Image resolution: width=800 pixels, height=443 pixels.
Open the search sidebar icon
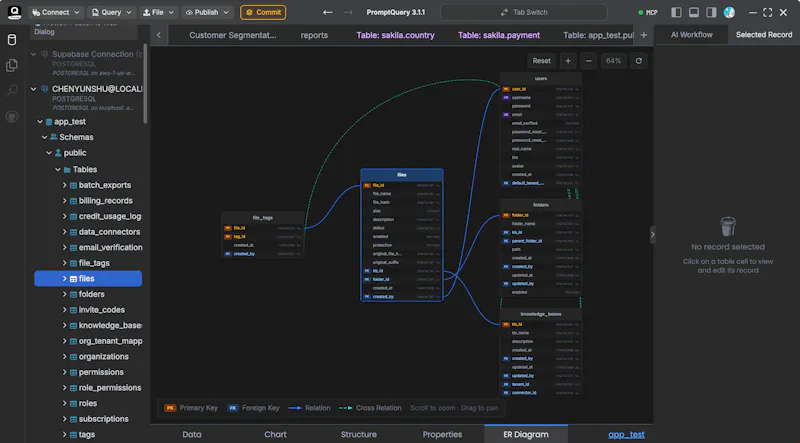pyautogui.click(x=12, y=91)
